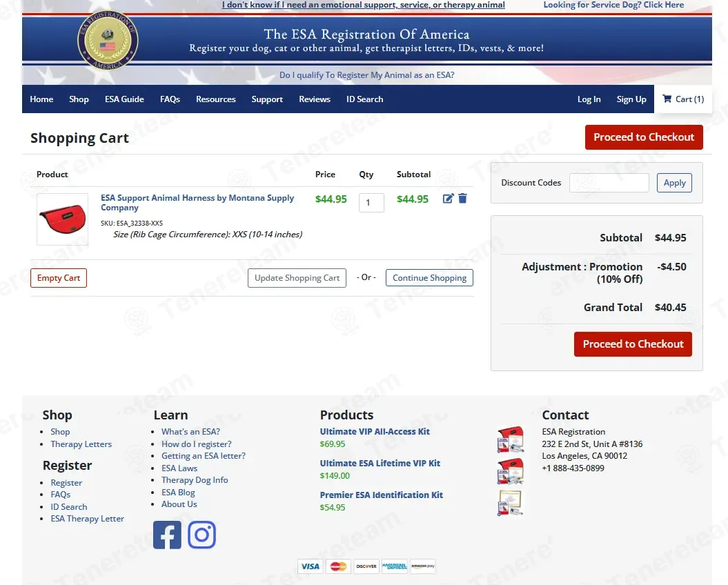
Task: Click Continue Shopping button
Action: pyautogui.click(x=429, y=277)
